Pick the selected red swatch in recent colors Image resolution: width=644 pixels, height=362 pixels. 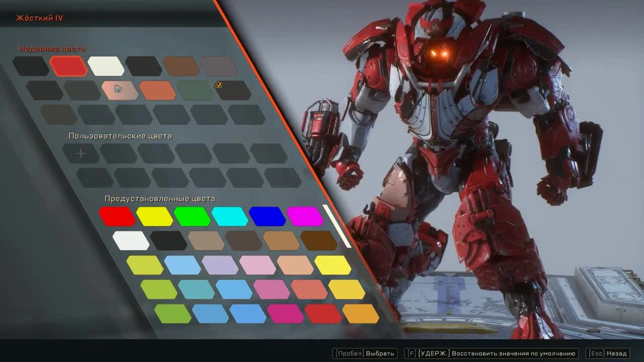68,66
